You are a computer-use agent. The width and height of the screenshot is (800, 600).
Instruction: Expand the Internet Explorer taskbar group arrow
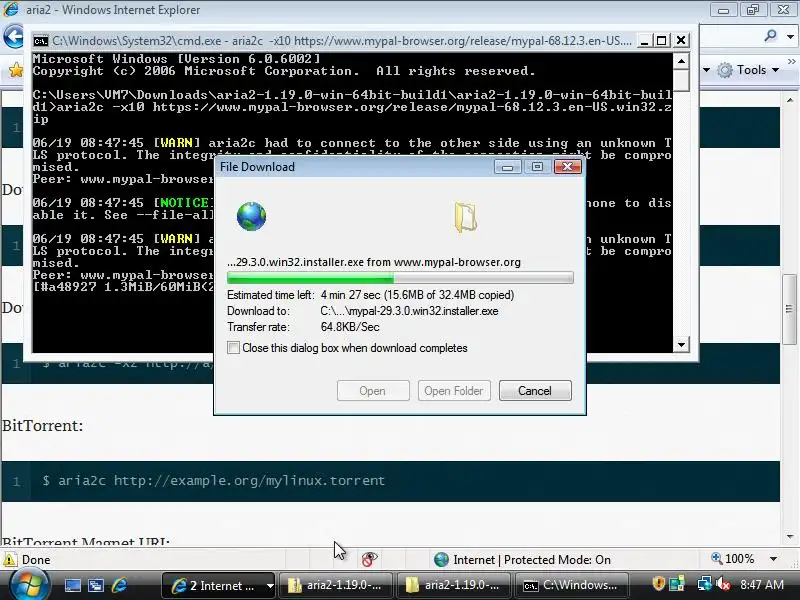(x=270, y=586)
